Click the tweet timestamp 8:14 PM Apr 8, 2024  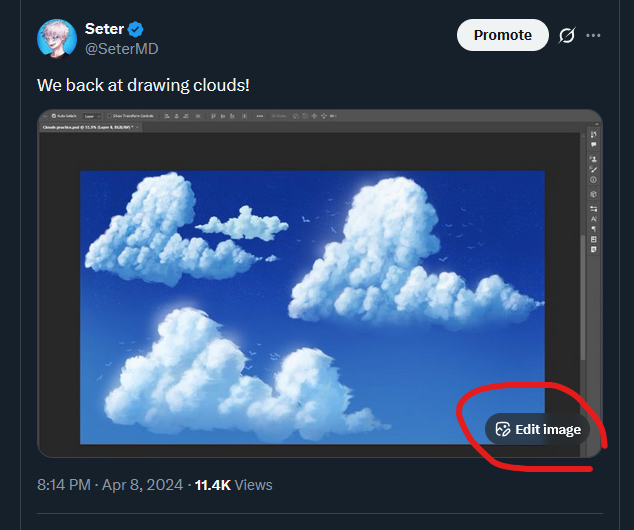tap(110, 485)
